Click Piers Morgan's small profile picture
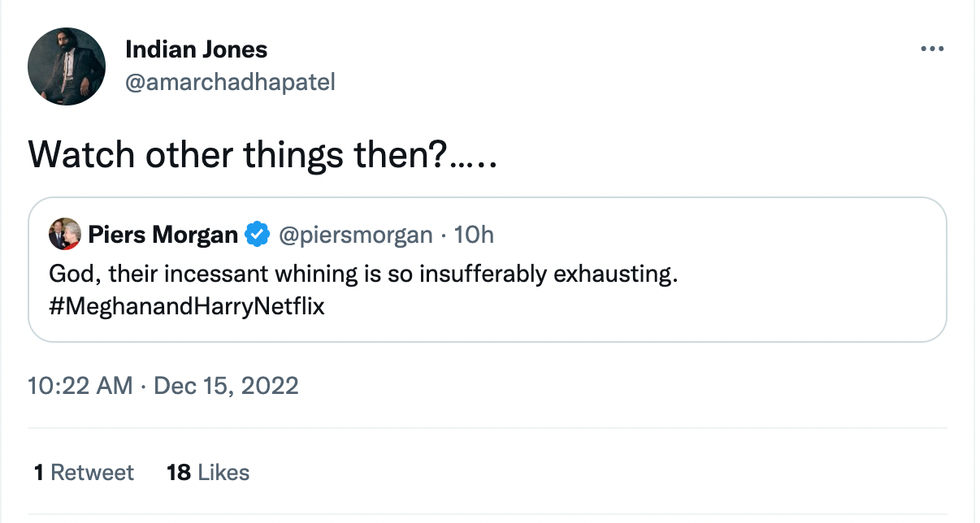 tap(65, 234)
